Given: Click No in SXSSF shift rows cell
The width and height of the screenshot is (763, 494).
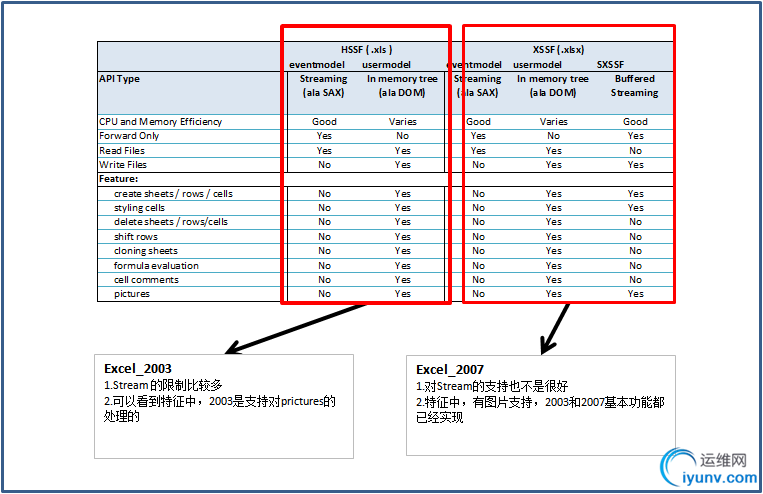Looking at the screenshot, I should [x=636, y=237].
